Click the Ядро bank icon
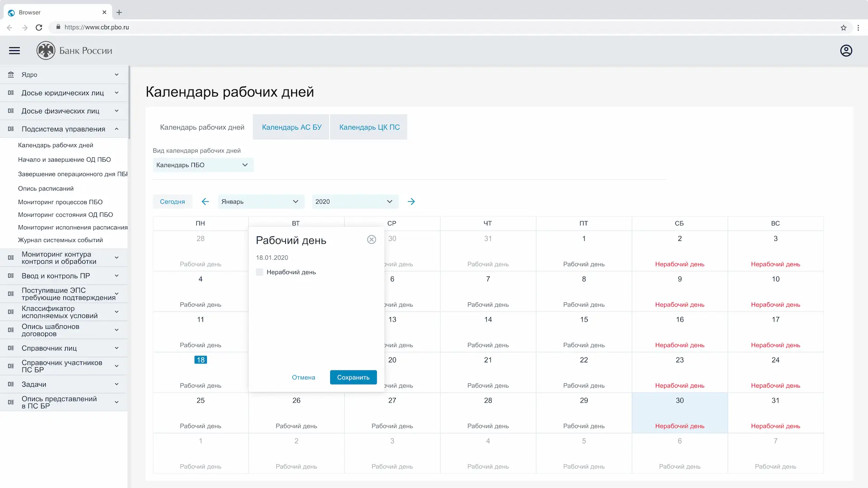 11,75
